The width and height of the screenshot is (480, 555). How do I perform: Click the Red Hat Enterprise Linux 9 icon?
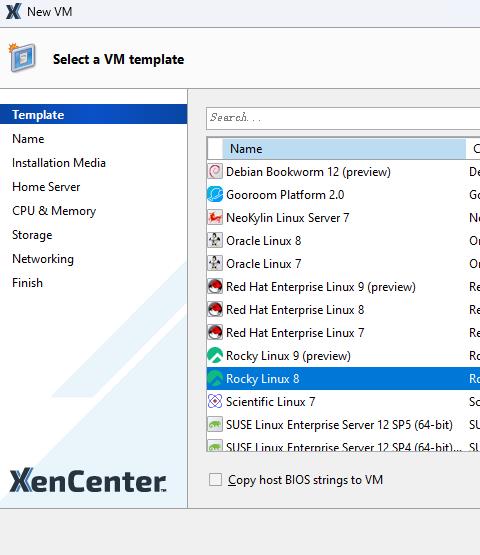(x=215, y=286)
